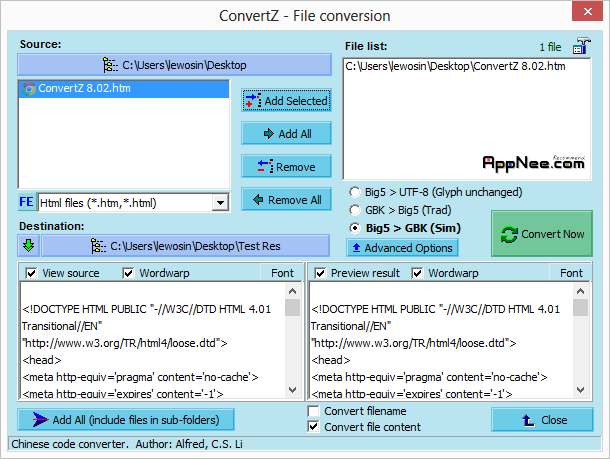Click the FE file extension button

pyautogui.click(x=26, y=202)
